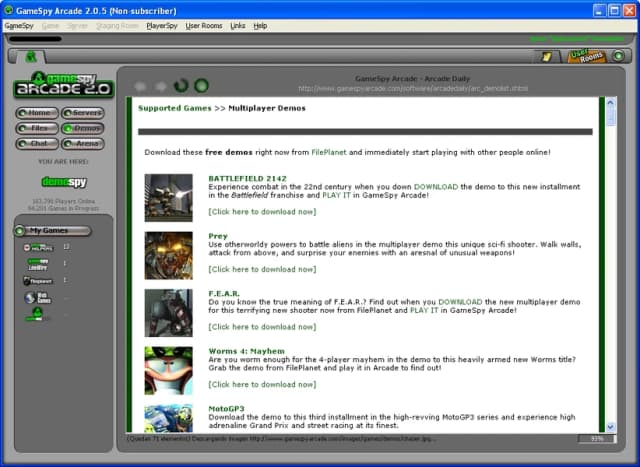Click the GameSpy title bar application icon

pyautogui.click(x=8, y=9)
